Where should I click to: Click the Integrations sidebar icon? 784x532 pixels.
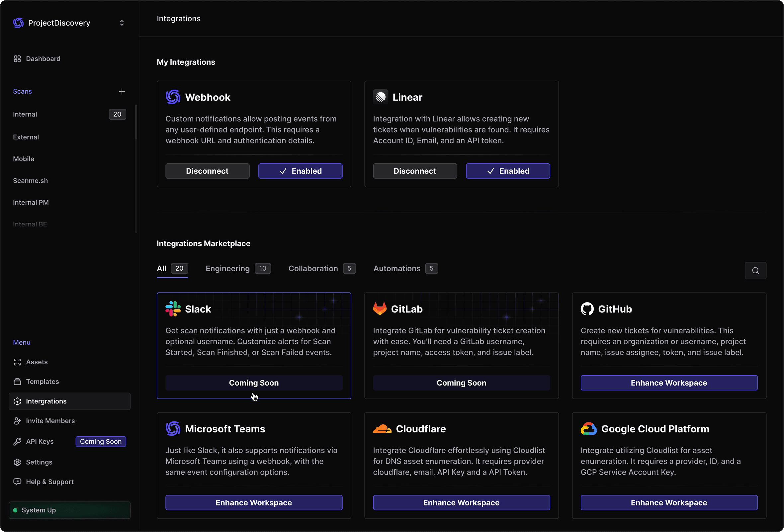click(x=17, y=401)
